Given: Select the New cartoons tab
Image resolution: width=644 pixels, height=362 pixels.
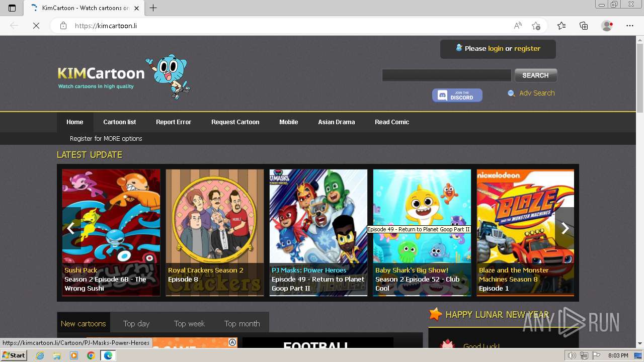Looking at the screenshot, I should point(84,323).
